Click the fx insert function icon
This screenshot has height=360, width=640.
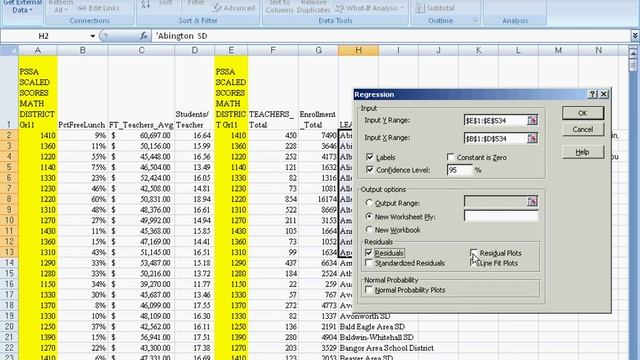coord(143,36)
